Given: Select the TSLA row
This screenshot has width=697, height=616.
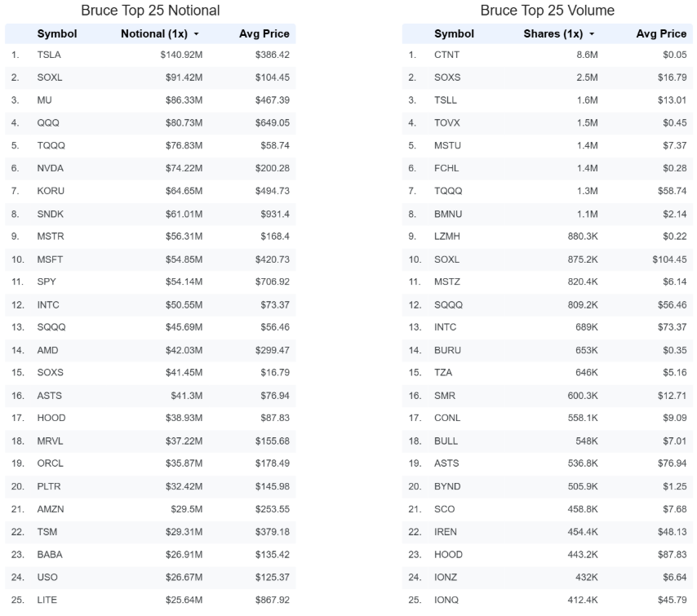Looking at the screenshot, I should [x=150, y=55].
